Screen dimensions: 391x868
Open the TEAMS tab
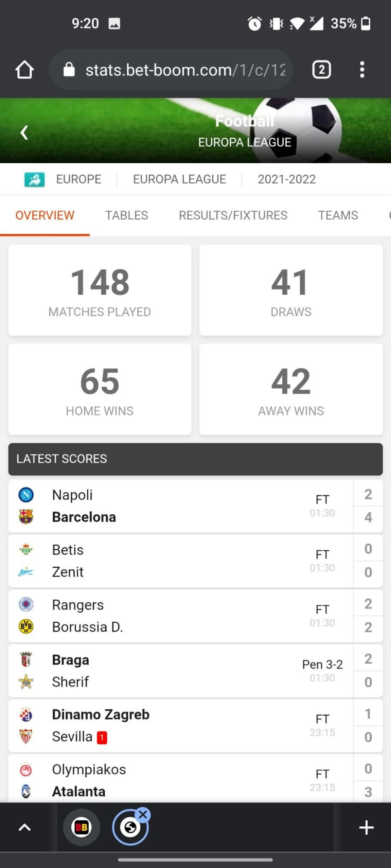point(338,215)
